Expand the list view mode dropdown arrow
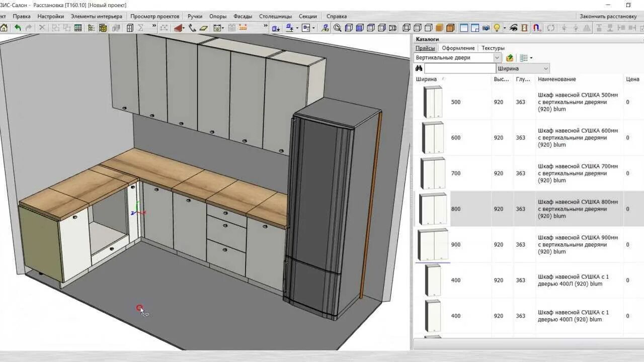This screenshot has width=644, height=362. (x=531, y=58)
